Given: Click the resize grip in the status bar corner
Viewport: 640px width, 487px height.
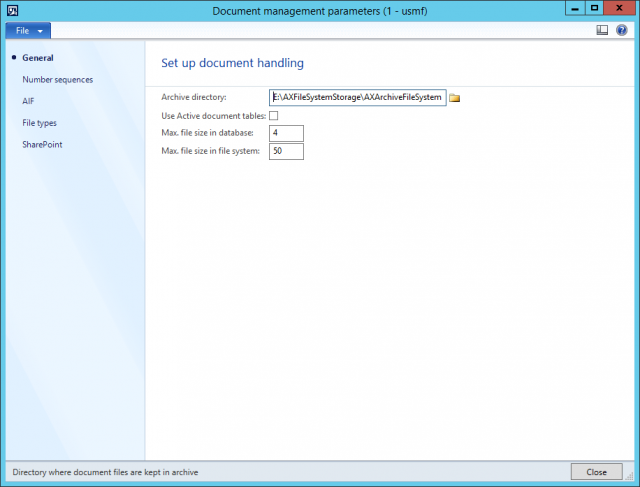Looking at the screenshot, I should pos(629,476).
